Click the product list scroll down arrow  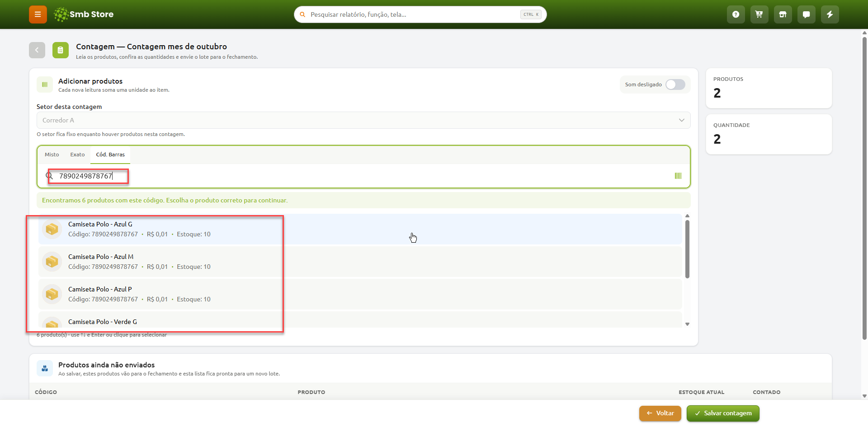(687, 324)
